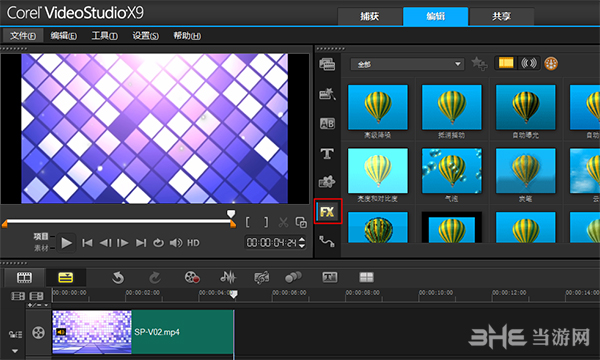Open the Media library panel icon

pyautogui.click(x=327, y=64)
